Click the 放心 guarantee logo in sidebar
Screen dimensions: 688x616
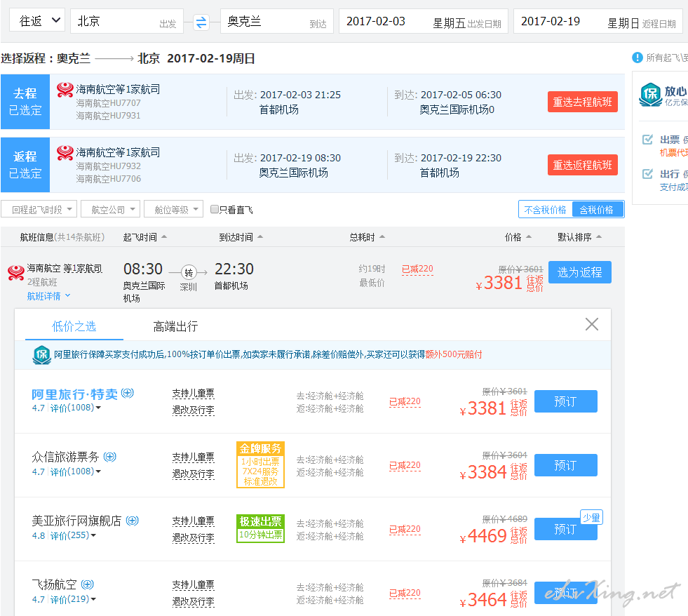(x=651, y=95)
